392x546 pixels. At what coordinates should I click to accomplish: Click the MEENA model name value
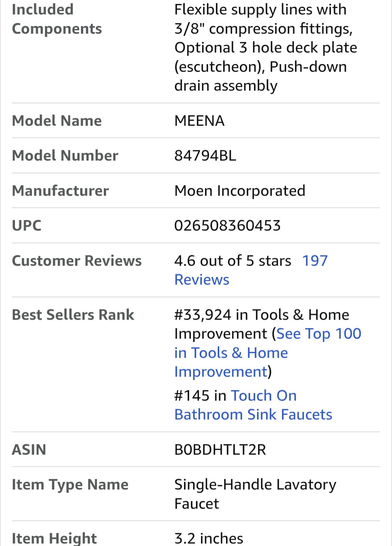coord(199,121)
